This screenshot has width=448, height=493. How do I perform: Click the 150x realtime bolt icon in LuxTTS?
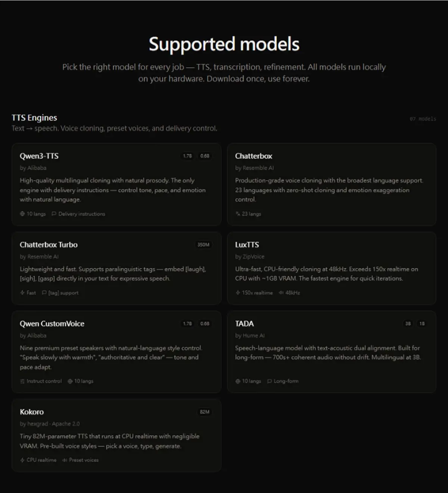click(x=238, y=293)
